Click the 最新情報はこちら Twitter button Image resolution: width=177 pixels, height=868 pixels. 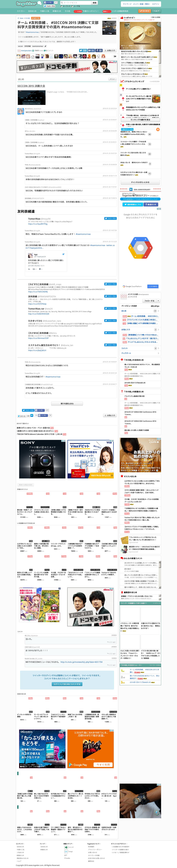133,204
